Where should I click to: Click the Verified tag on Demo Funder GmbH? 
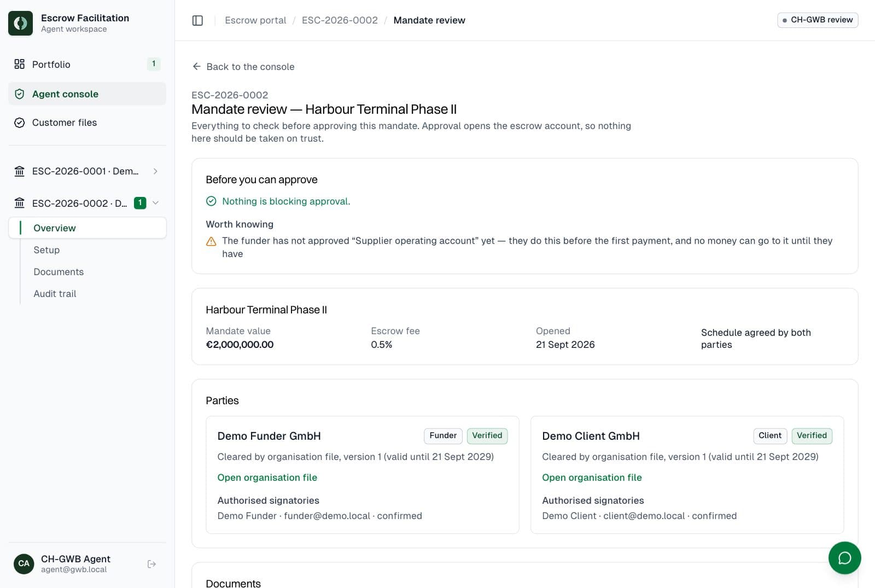[x=487, y=436]
